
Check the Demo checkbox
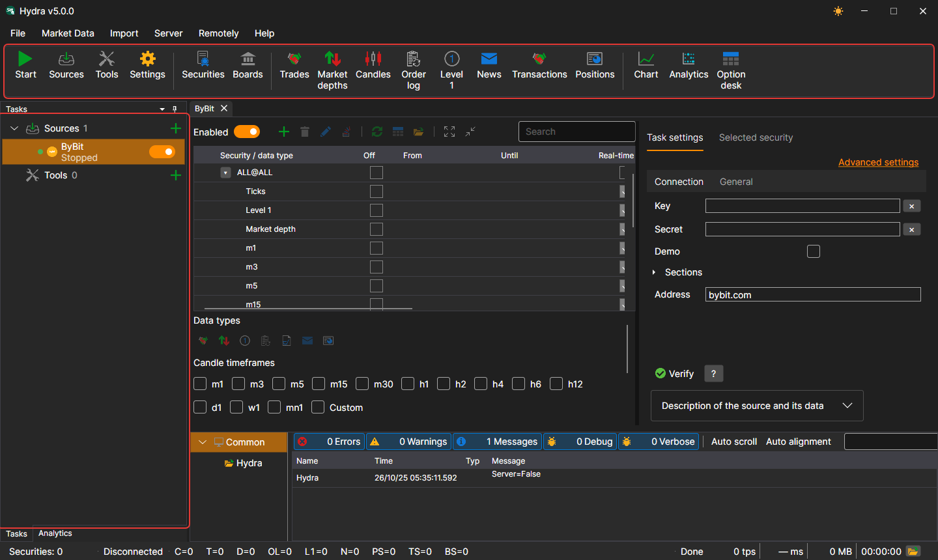coord(814,251)
